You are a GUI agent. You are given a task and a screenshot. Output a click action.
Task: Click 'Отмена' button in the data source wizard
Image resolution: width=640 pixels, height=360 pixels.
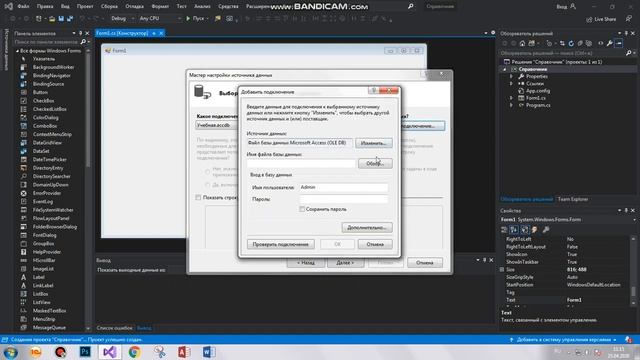(424, 262)
